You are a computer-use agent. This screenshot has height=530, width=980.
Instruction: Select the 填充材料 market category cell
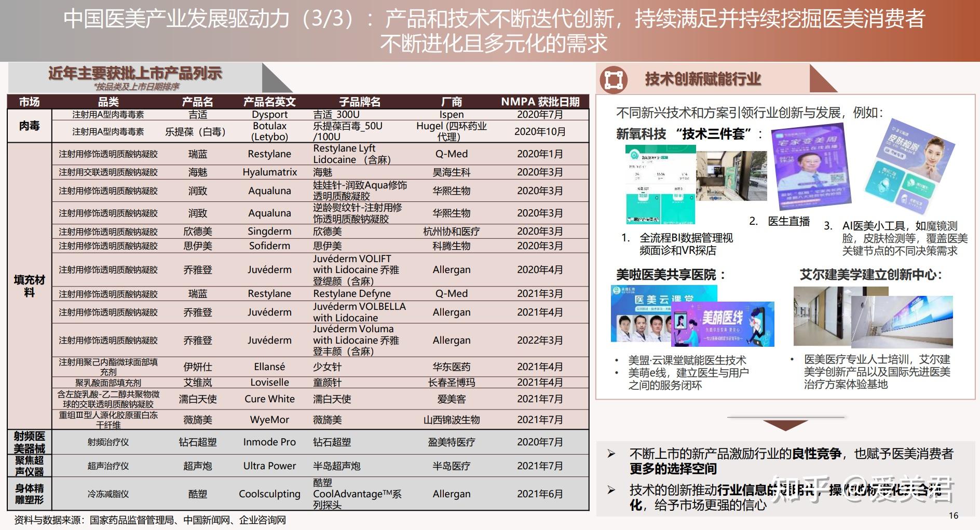pos(30,286)
